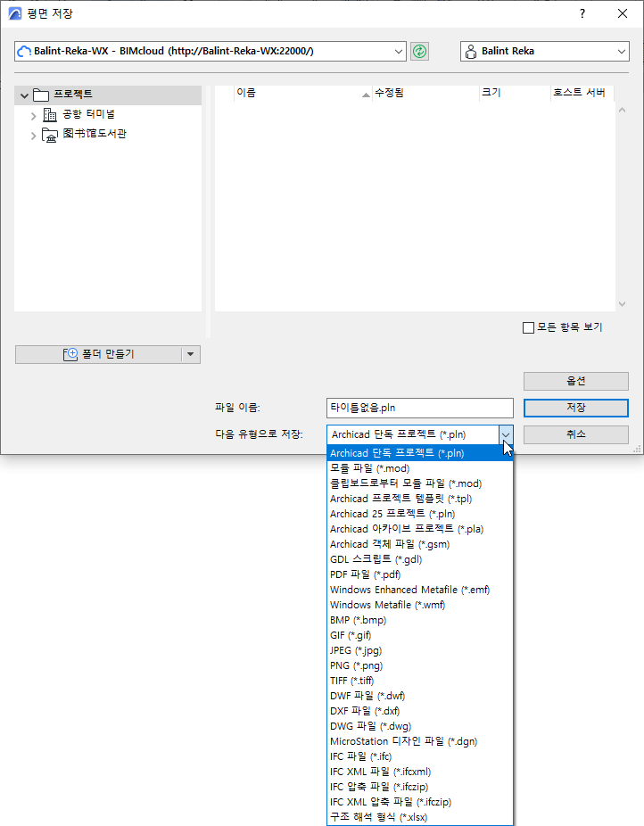Click the BIMcloud refresh icon
The width and height of the screenshot is (644, 826).
tap(419, 51)
